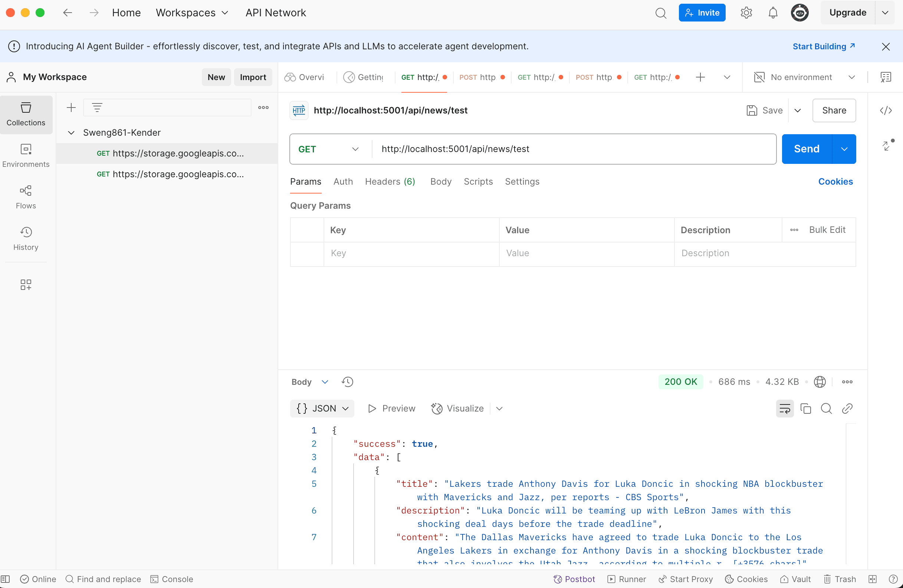
Task: Toggle line wrap in response body
Action: click(785, 408)
